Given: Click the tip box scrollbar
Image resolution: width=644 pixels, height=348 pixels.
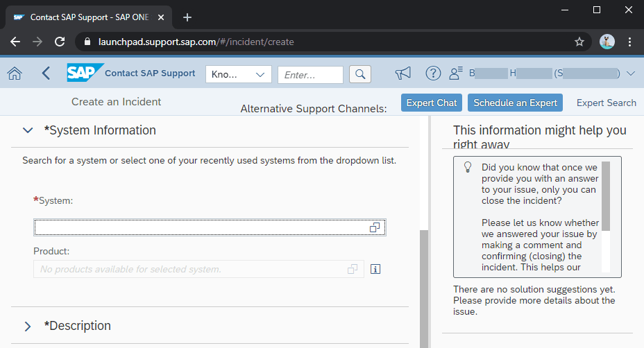Looking at the screenshot, I should 605,196.
